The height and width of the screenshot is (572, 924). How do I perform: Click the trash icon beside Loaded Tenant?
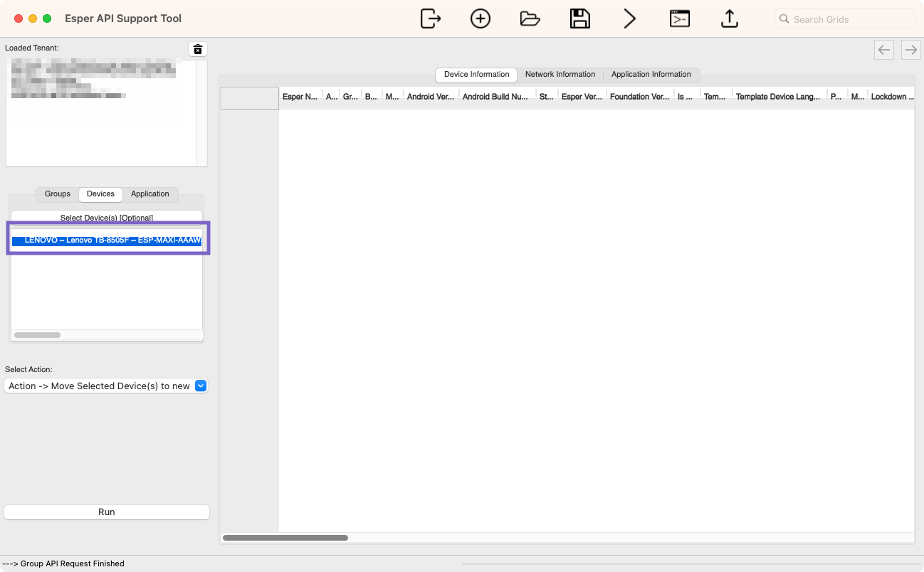point(198,49)
